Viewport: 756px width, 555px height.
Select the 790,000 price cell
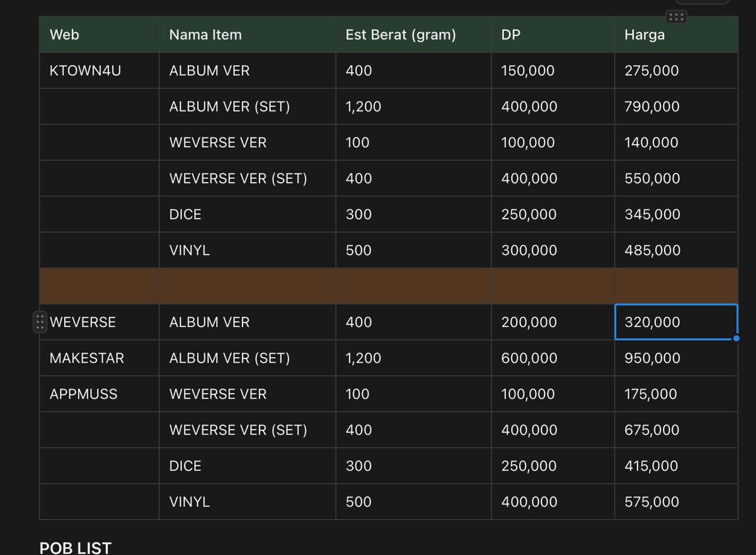pos(676,106)
